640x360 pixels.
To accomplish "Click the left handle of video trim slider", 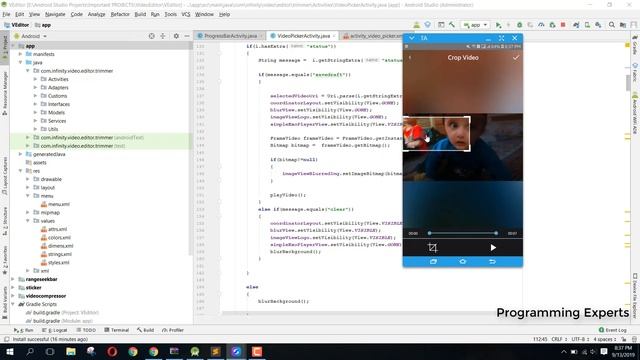I will click(429, 233).
